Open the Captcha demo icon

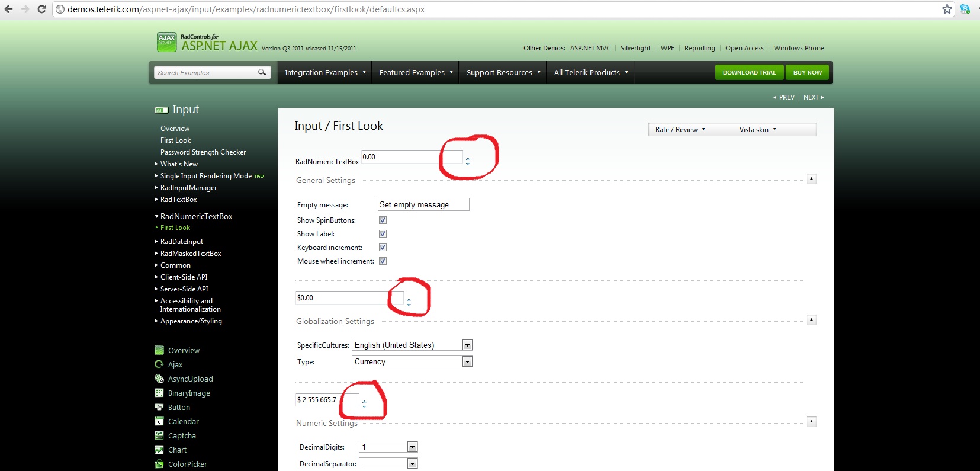tap(159, 435)
